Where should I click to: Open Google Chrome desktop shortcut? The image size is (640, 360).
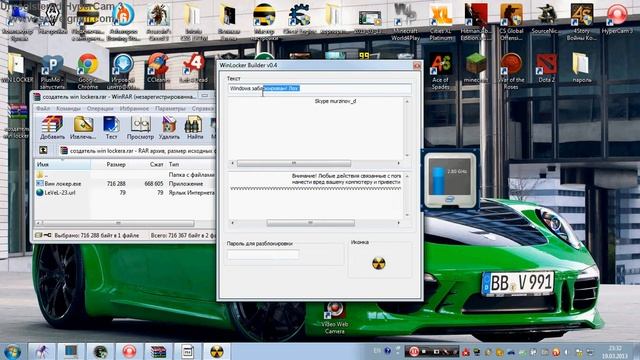(x=87, y=70)
